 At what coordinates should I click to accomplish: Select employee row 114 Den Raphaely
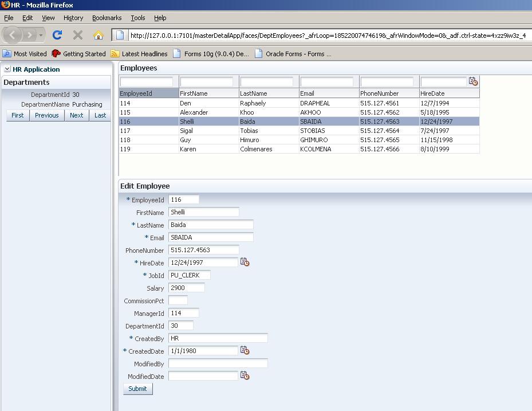click(x=300, y=103)
